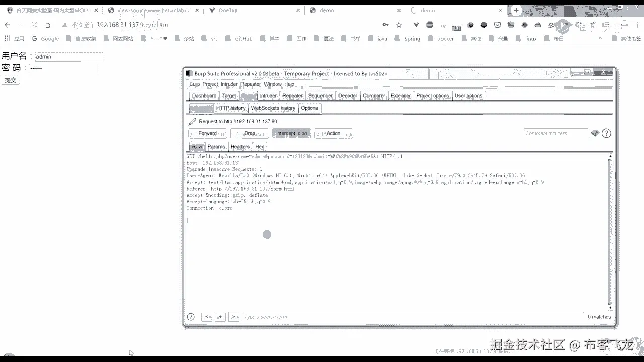Toggle the Intercept is on button

tap(292, 133)
